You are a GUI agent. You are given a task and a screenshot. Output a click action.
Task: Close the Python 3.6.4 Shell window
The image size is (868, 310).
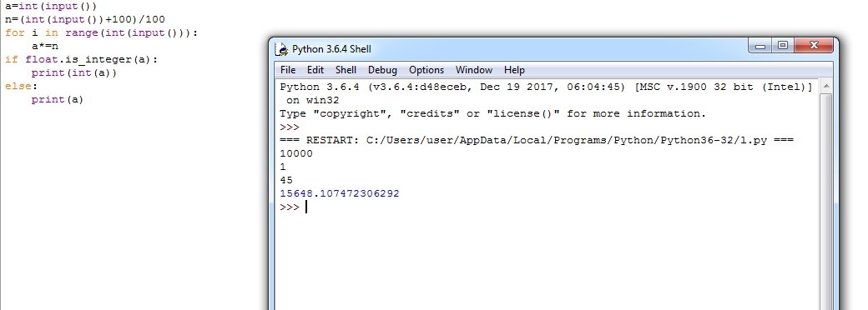813,47
